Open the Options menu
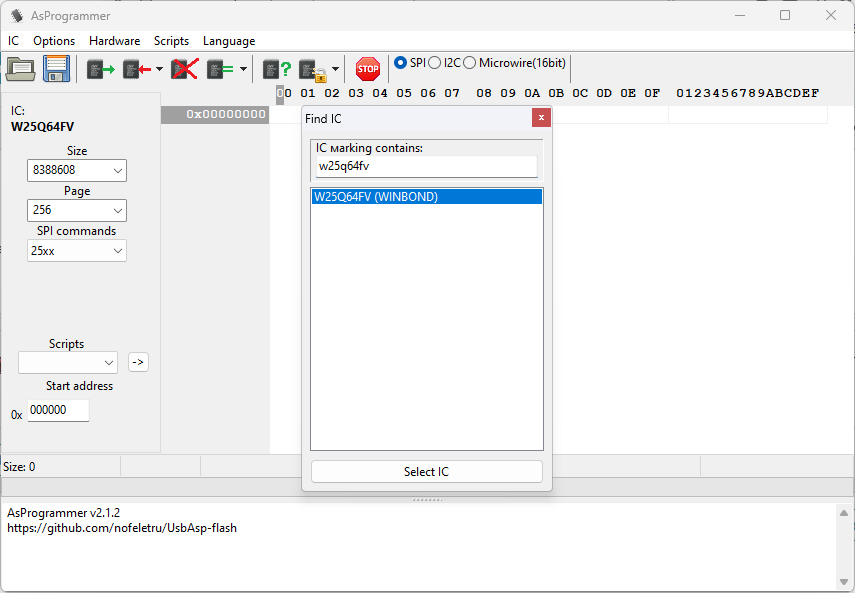The height and width of the screenshot is (593, 855). 54,41
